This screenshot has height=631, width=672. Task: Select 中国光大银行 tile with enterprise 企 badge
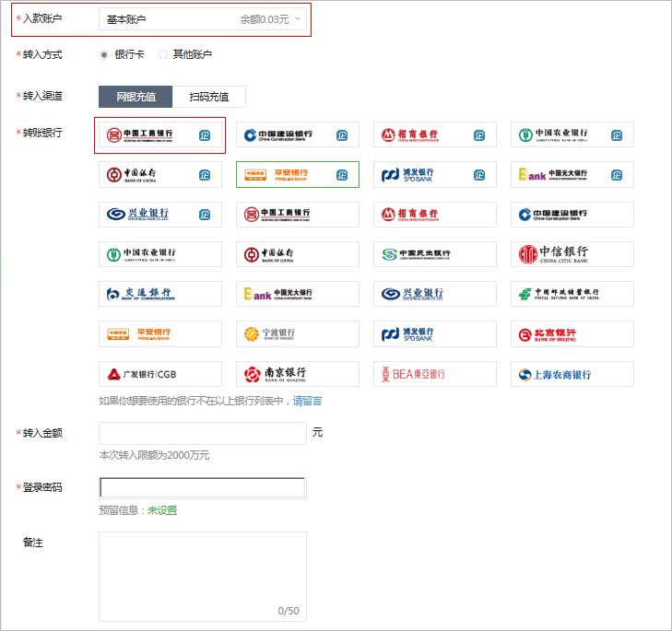click(572, 174)
